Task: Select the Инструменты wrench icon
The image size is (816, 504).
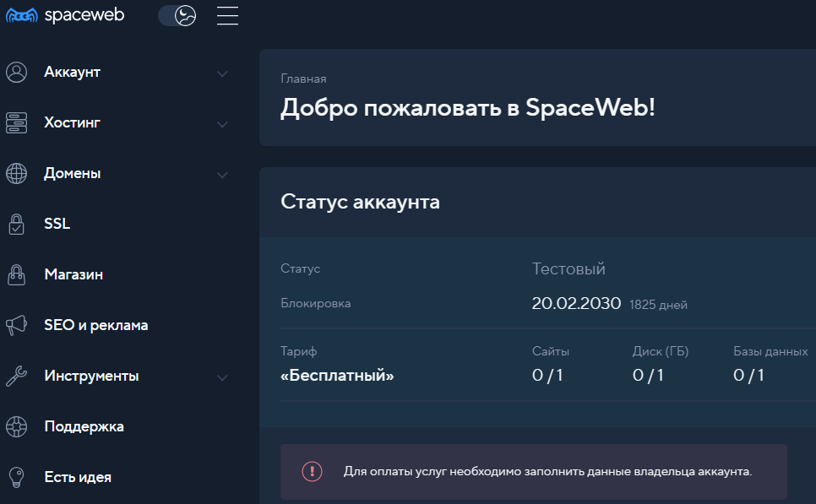Action: [x=16, y=376]
